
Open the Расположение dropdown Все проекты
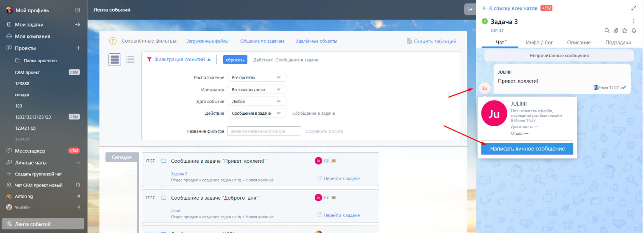point(256,78)
